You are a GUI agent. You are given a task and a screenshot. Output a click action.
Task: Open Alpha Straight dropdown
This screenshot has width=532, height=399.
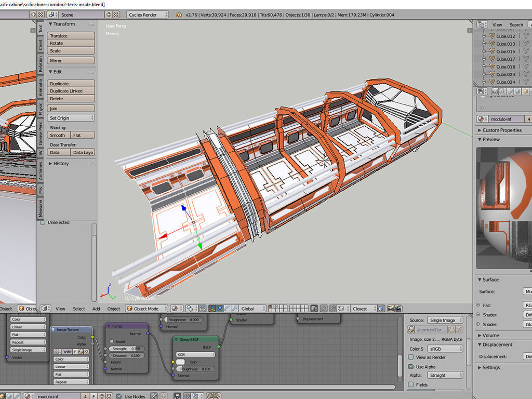click(445, 375)
